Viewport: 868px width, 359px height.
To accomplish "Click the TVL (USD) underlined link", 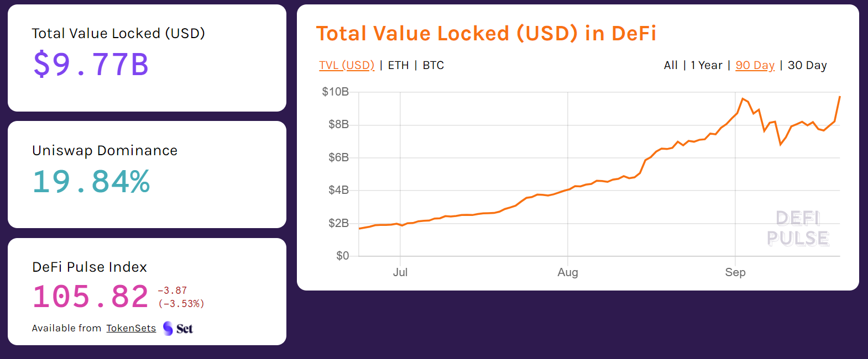I will click(347, 65).
